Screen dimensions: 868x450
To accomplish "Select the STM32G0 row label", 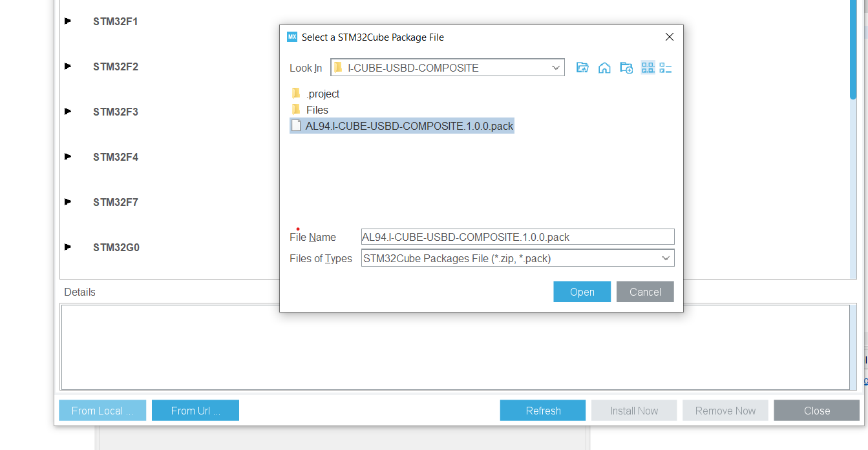I will click(116, 247).
